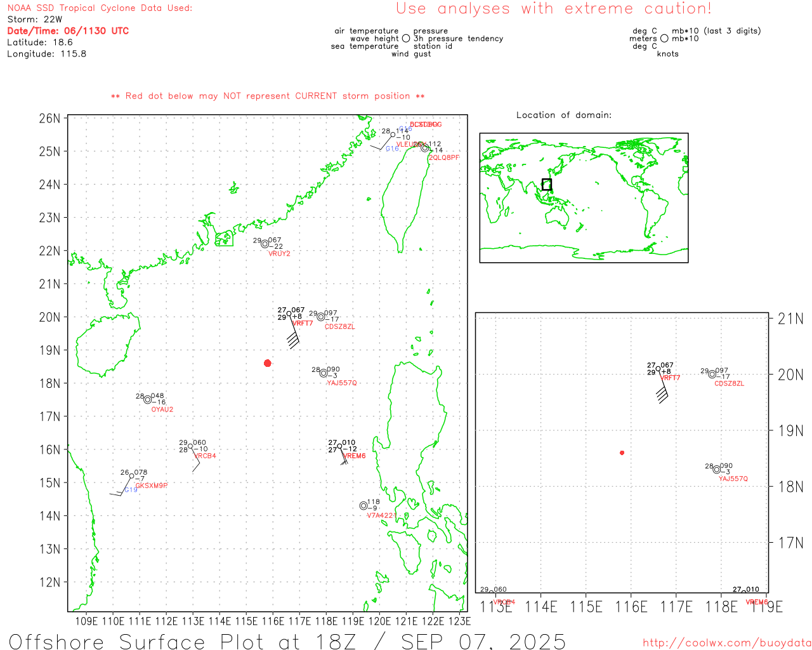
Task: Select the V7A4221 station label
Action: (x=382, y=516)
